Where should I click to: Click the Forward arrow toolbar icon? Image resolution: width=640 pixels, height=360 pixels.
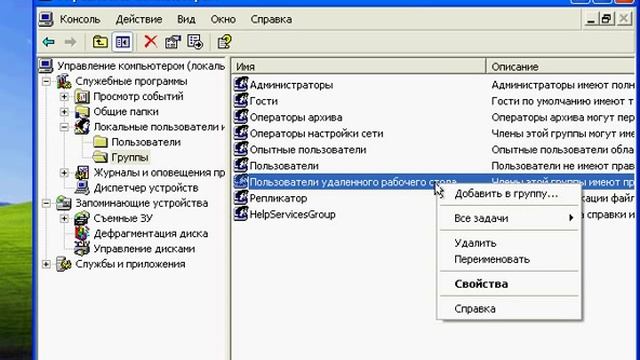point(70,42)
